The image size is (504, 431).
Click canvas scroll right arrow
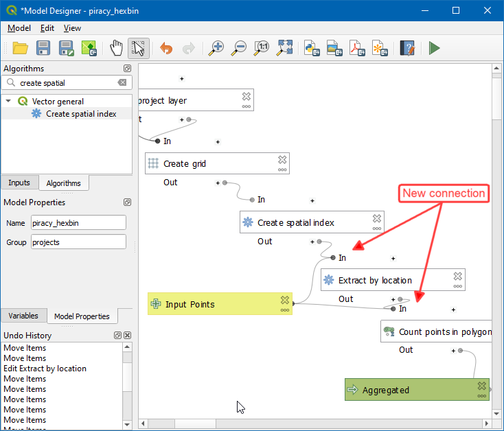487,423
